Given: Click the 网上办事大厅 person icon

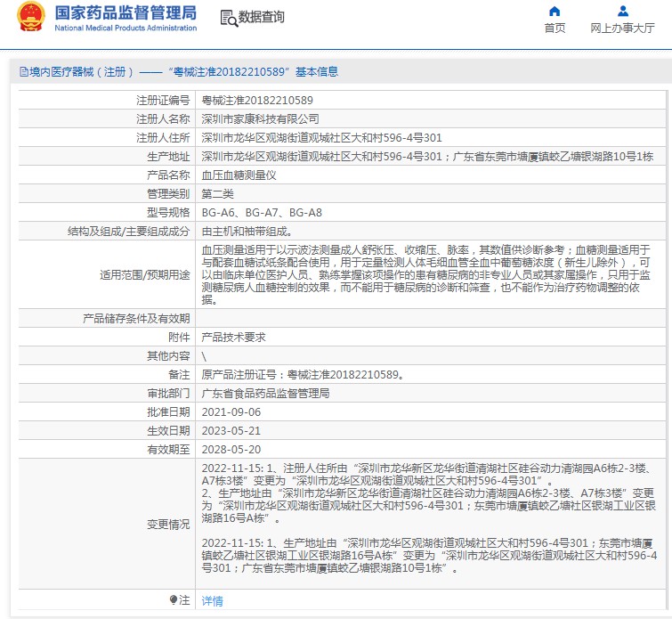Looking at the screenshot, I should coord(622,12).
